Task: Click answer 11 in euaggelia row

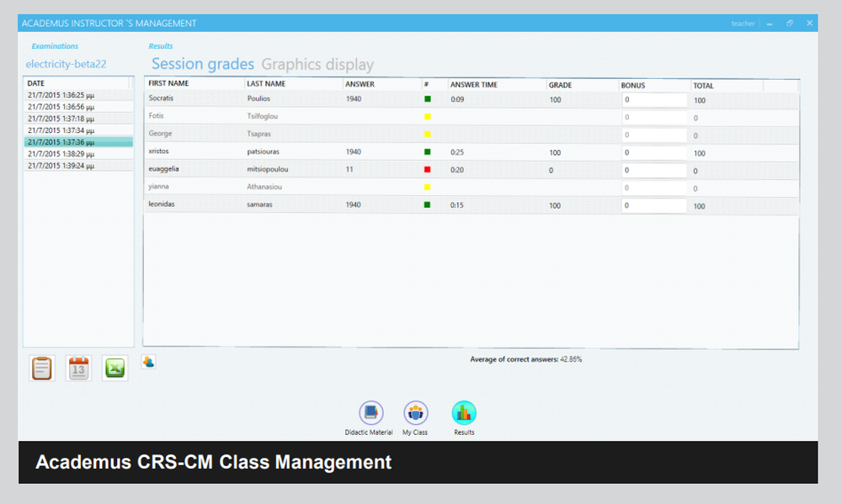Action: pos(349,169)
